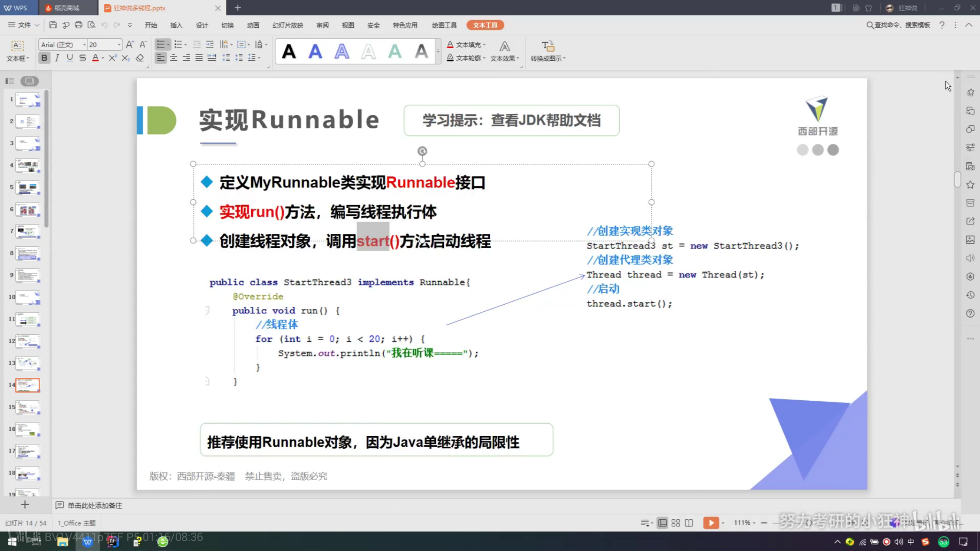Open Text Fill (文本填充) dropdown

coord(467,44)
